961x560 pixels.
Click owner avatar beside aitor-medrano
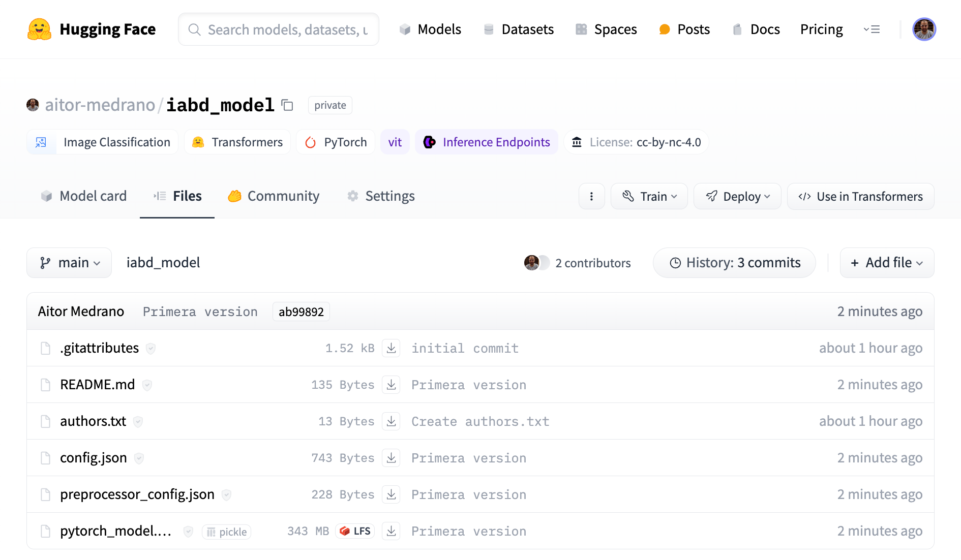33,105
